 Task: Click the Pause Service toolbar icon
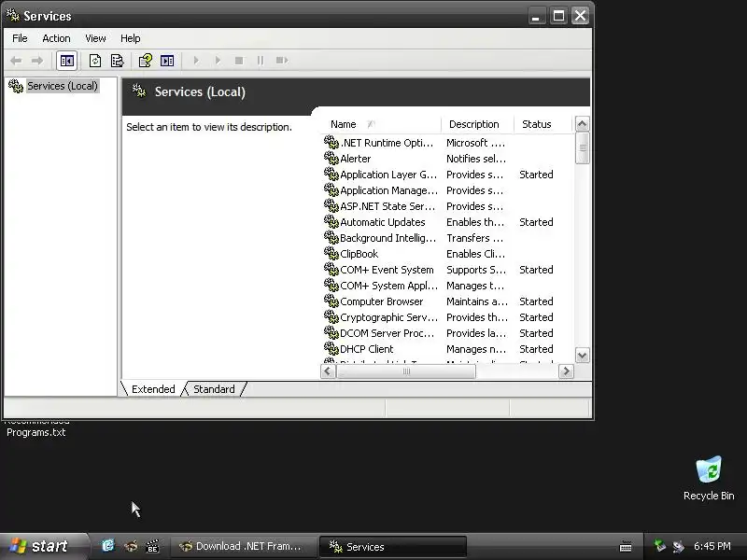tap(261, 61)
